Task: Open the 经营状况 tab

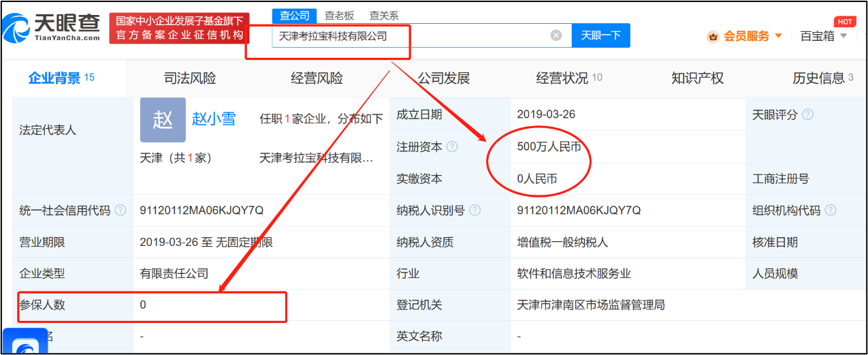Action: pyautogui.click(x=562, y=78)
